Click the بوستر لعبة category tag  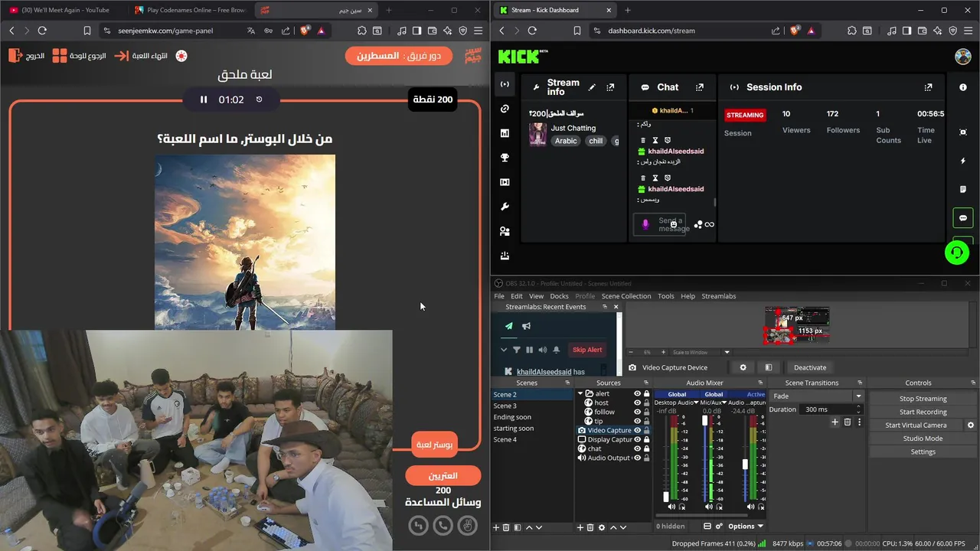pyautogui.click(x=434, y=445)
